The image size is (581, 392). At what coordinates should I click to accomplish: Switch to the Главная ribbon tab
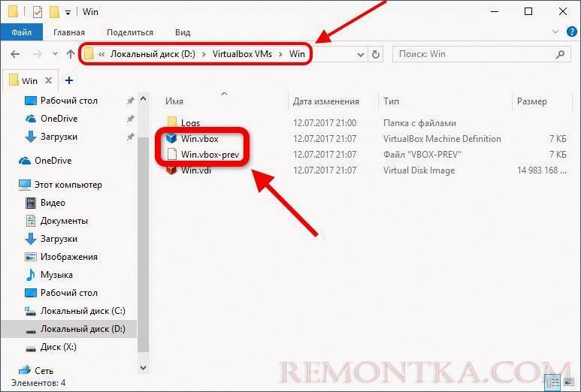pos(69,32)
